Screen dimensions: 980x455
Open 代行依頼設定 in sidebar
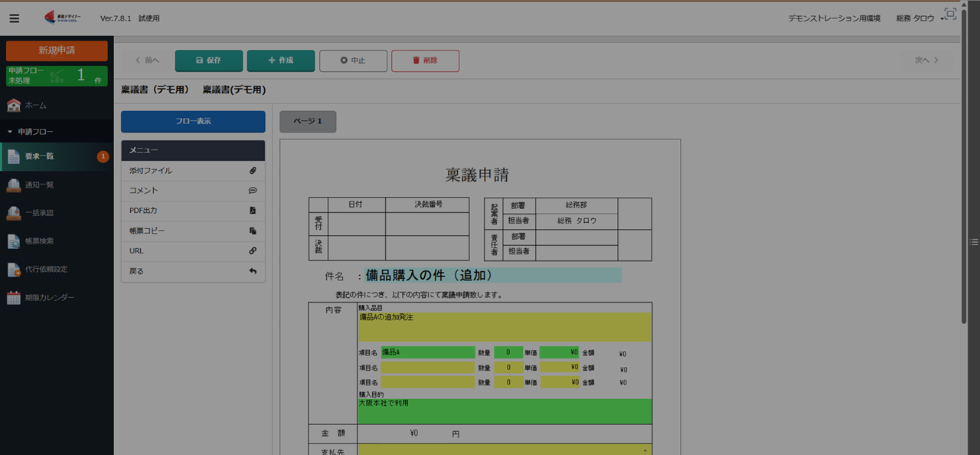point(57,269)
